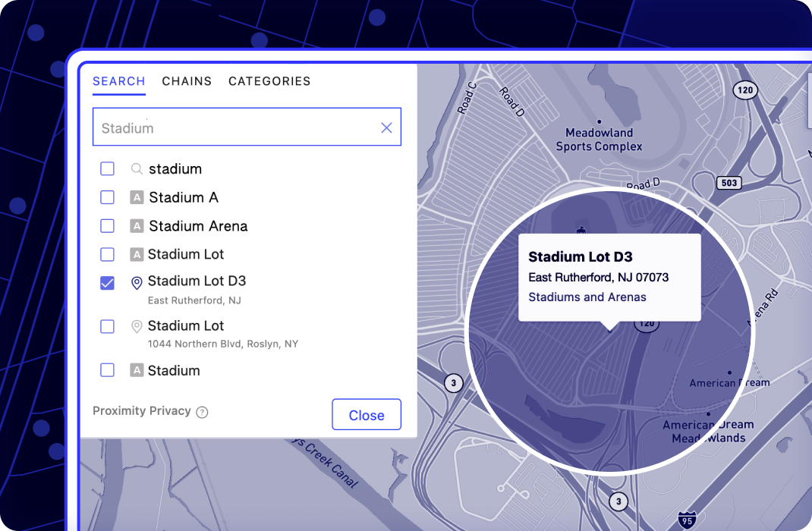Select the SEARCH tab
812x531 pixels.
(119, 81)
